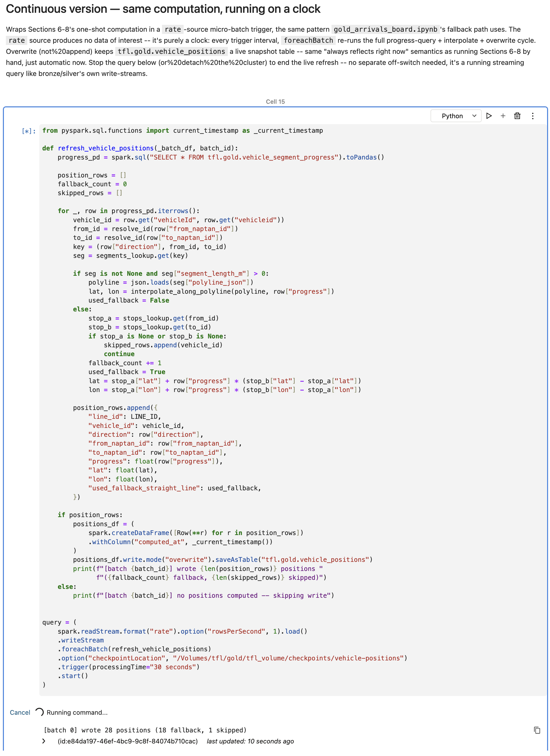The image size is (550, 756).
Task: Click the readStream format rate code line
Action: [182, 631]
